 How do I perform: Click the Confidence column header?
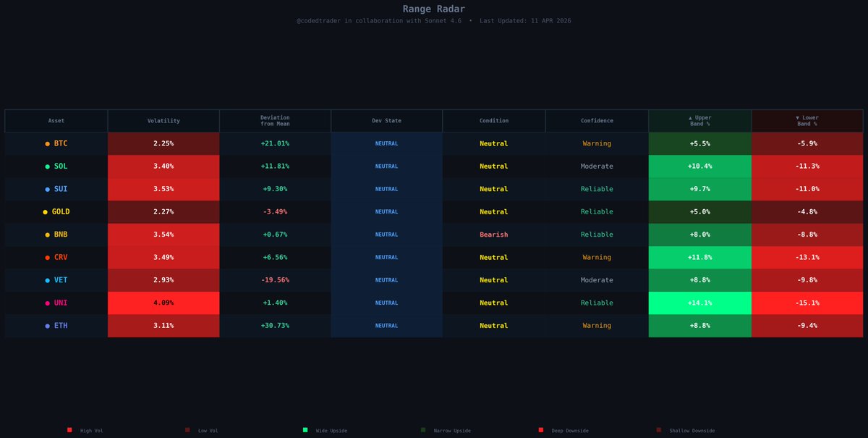[597, 121]
